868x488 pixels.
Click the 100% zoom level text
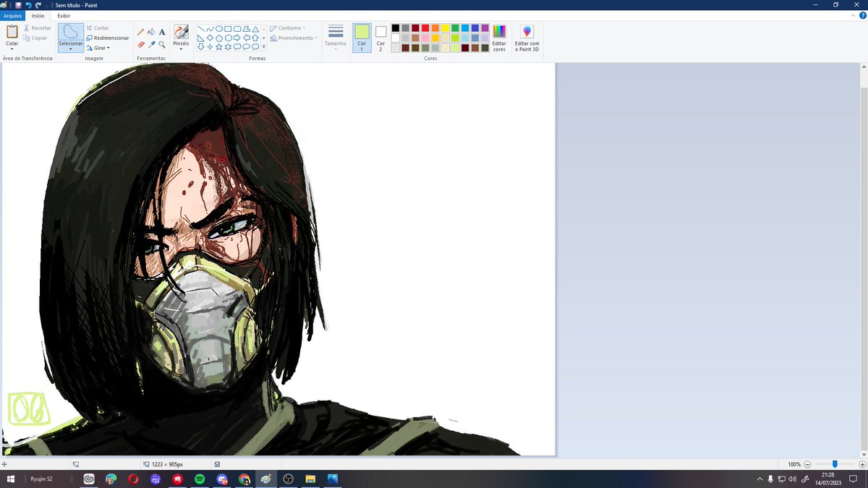pyautogui.click(x=794, y=464)
